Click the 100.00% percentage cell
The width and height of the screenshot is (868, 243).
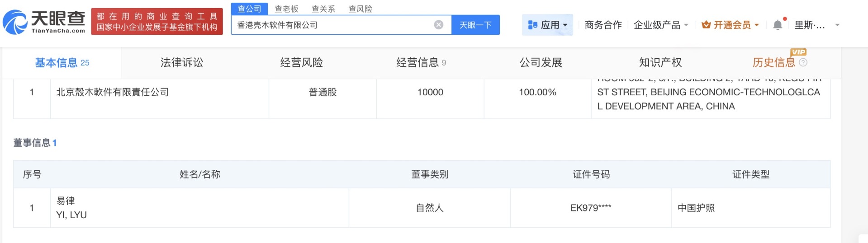[537, 92]
